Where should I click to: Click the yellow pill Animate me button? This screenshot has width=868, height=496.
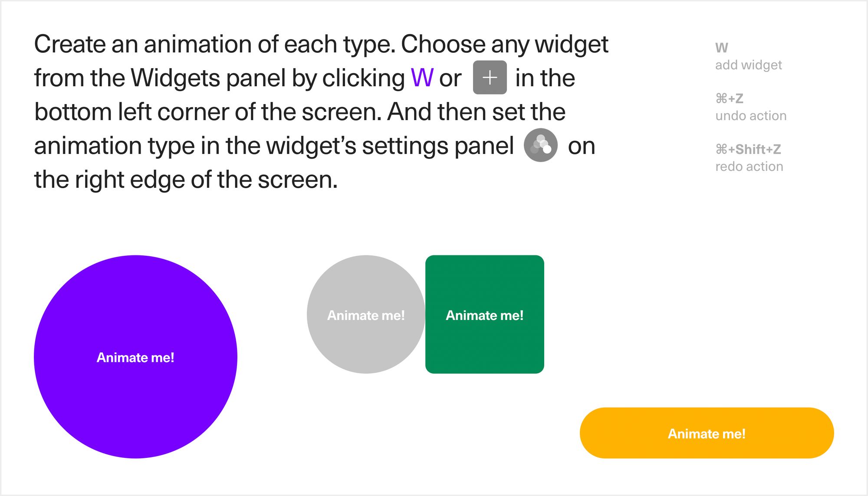[707, 433]
